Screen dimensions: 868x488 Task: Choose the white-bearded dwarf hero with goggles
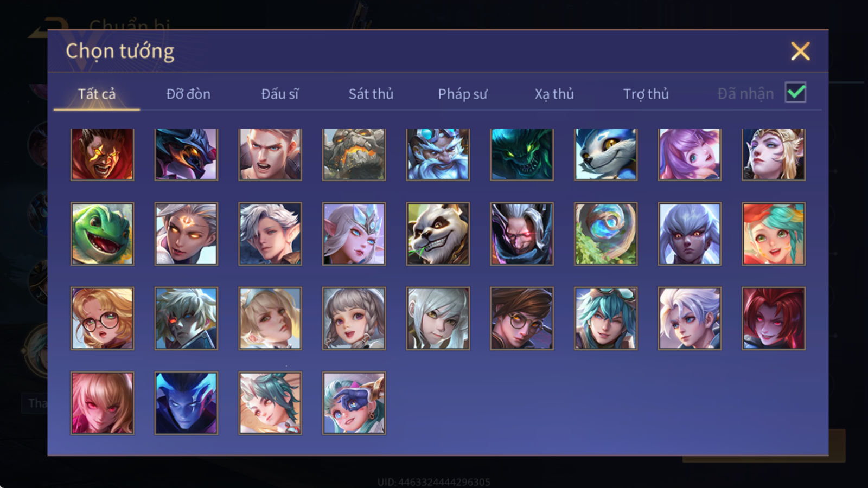pyautogui.click(x=438, y=155)
